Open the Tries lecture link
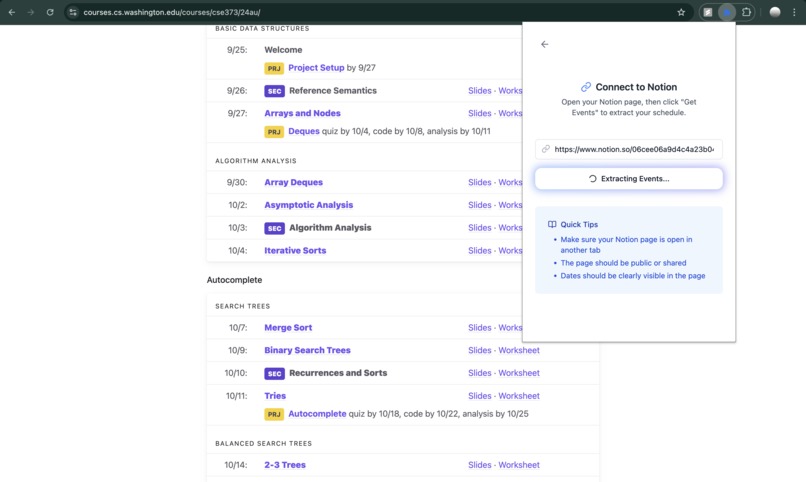Viewport: 806px width, 482px height. pyautogui.click(x=275, y=396)
